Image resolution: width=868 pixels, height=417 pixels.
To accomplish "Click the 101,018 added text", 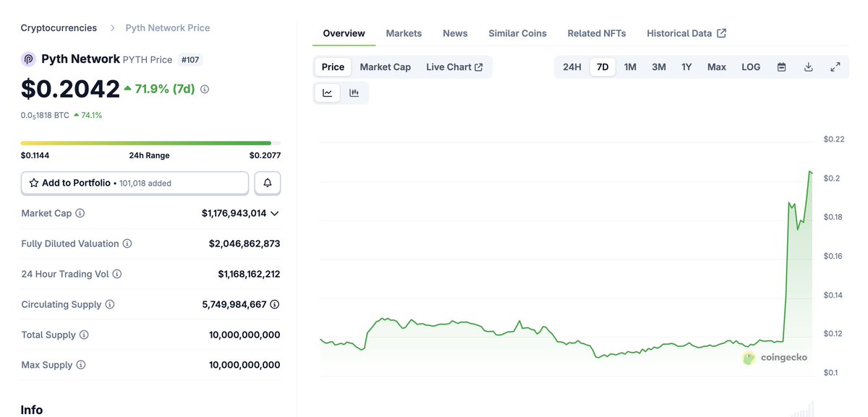I will click(x=145, y=184).
